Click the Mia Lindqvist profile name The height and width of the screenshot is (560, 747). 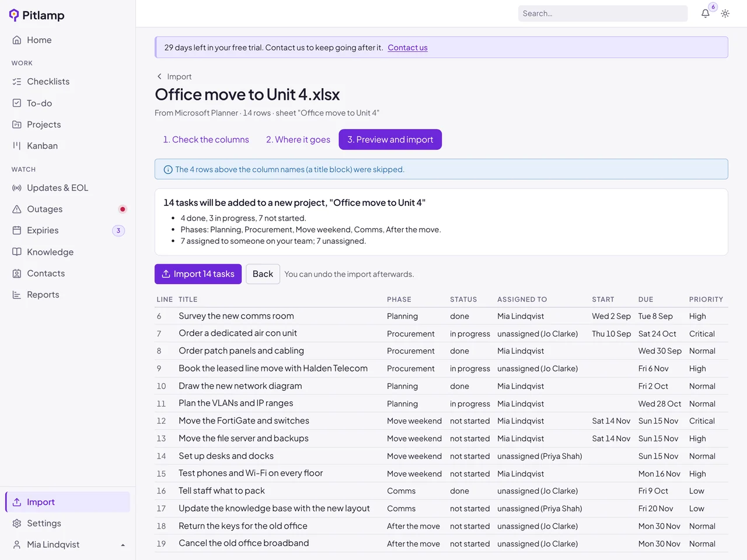pos(53,544)
